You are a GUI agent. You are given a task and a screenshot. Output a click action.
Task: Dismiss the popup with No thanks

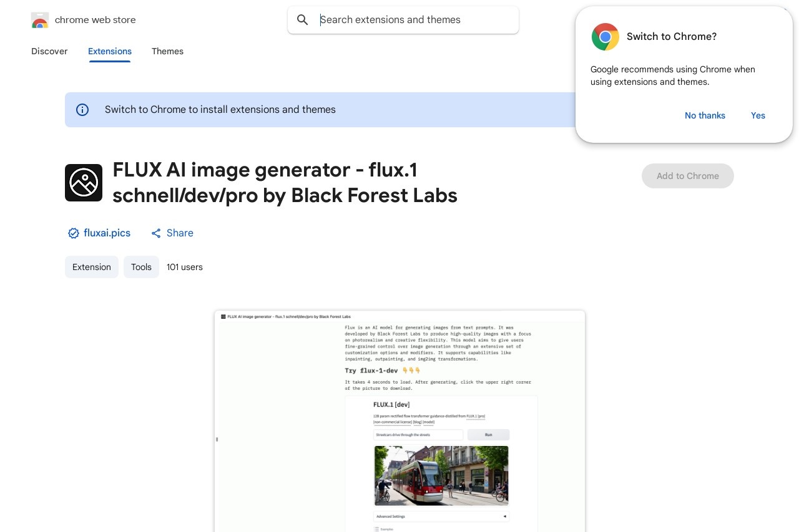tap(705, 115)
